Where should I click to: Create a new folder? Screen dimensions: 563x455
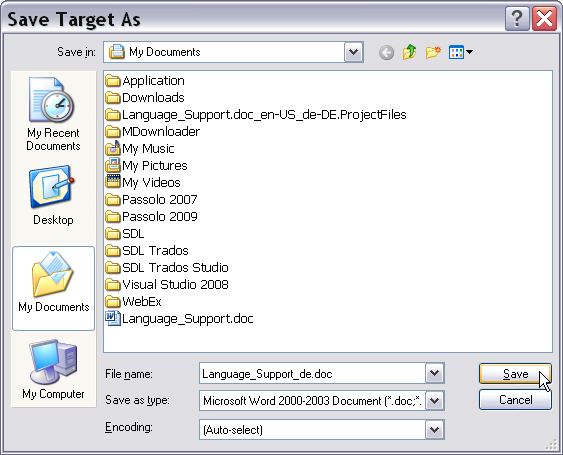coord(433,52)
